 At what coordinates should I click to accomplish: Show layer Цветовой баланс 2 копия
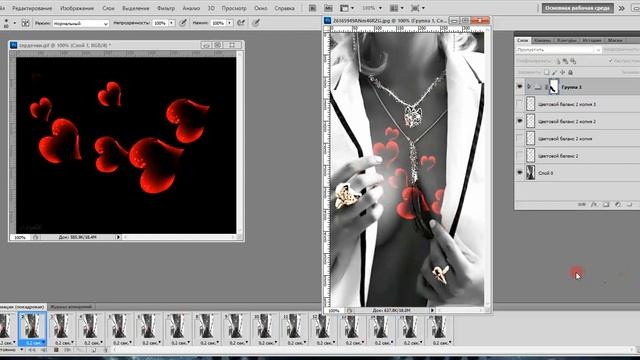[x=520, y=138]
